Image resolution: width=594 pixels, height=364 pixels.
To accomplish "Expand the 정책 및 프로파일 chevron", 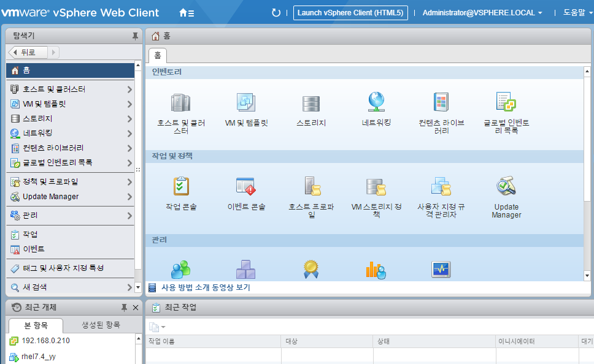I will pyautogui.click(x=129, y=182).
